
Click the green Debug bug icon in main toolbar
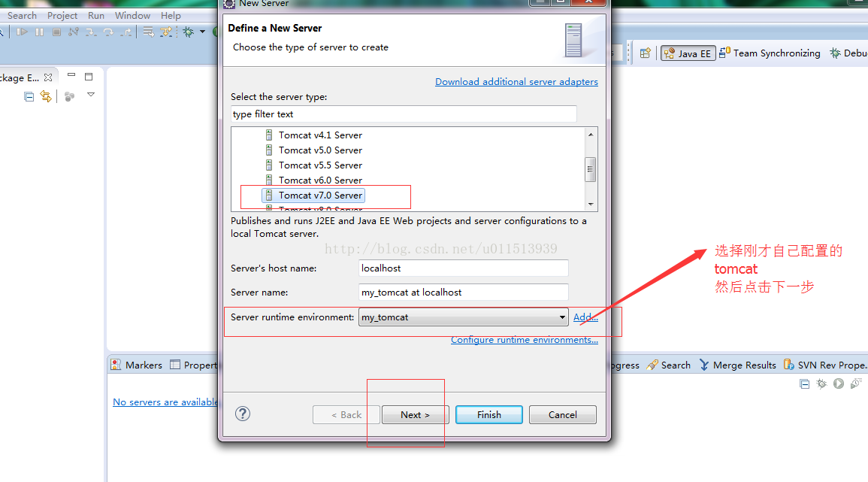[188, 32]
